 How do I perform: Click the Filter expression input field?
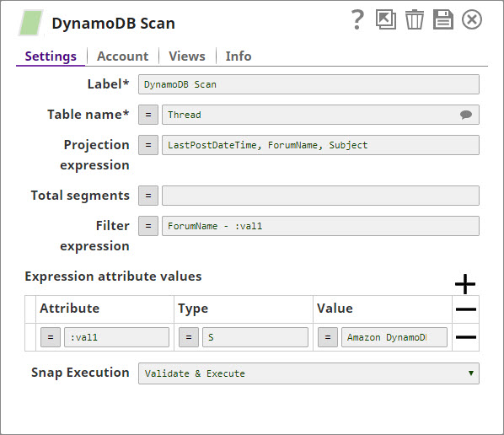click(x=320, y=226)
